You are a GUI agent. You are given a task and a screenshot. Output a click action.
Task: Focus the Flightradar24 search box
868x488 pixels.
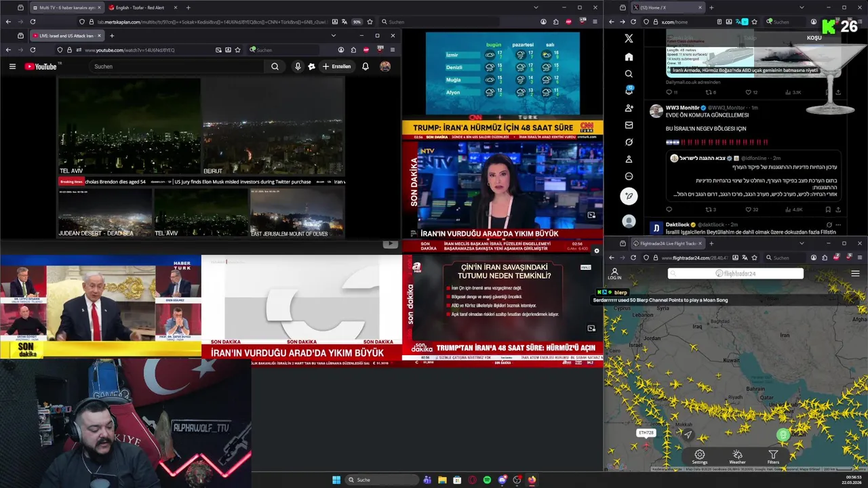736,274
